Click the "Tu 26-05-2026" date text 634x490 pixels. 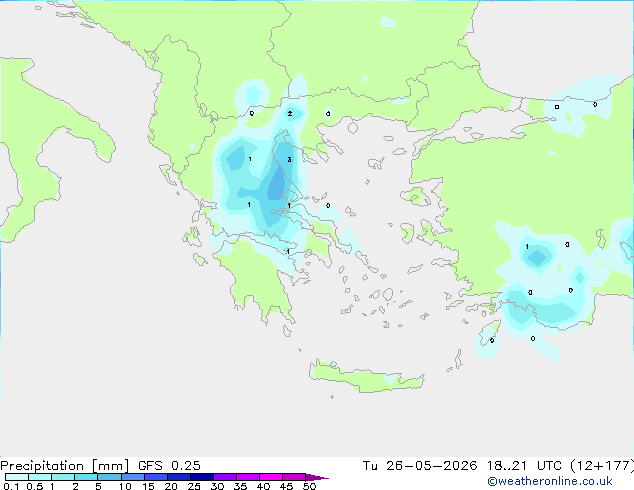(420, 466)
